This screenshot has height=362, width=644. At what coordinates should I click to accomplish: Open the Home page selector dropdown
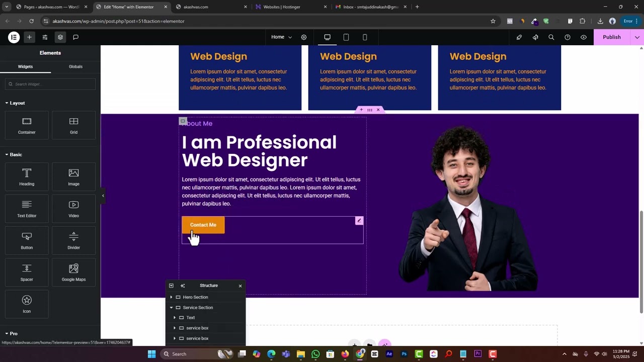coord(281,37)
